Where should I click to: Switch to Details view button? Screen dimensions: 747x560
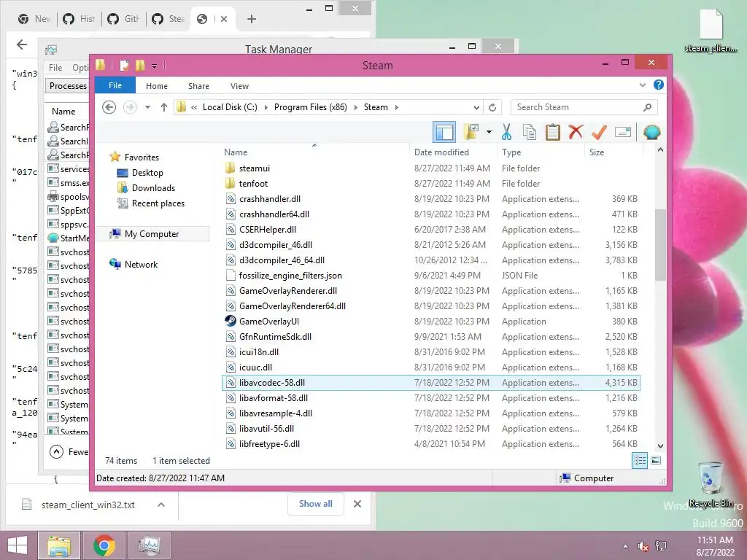[x=640, y=461]
